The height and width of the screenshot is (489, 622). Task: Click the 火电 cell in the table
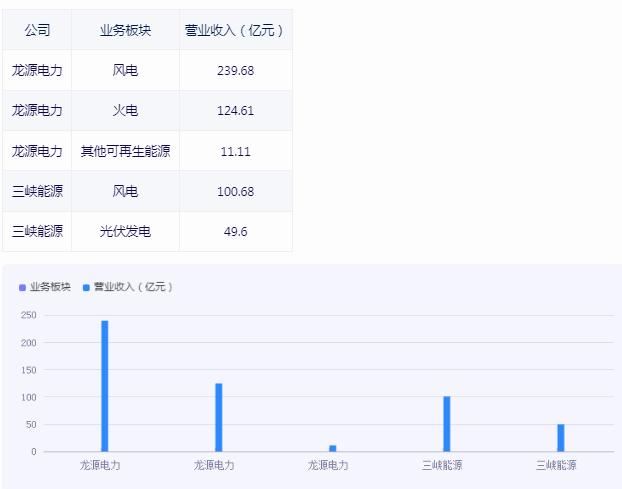tap(125, 111)
